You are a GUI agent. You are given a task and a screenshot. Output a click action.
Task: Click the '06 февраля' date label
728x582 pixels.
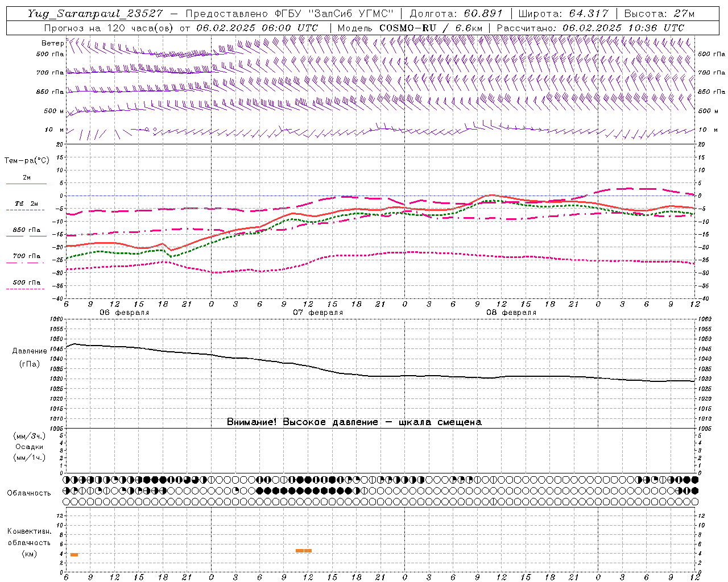pos(125,313)
